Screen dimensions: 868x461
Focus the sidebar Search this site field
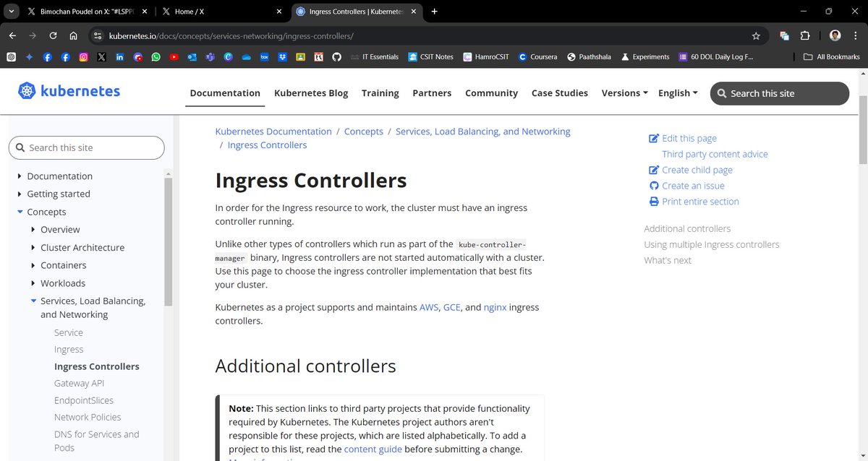(x=87, y=147)
